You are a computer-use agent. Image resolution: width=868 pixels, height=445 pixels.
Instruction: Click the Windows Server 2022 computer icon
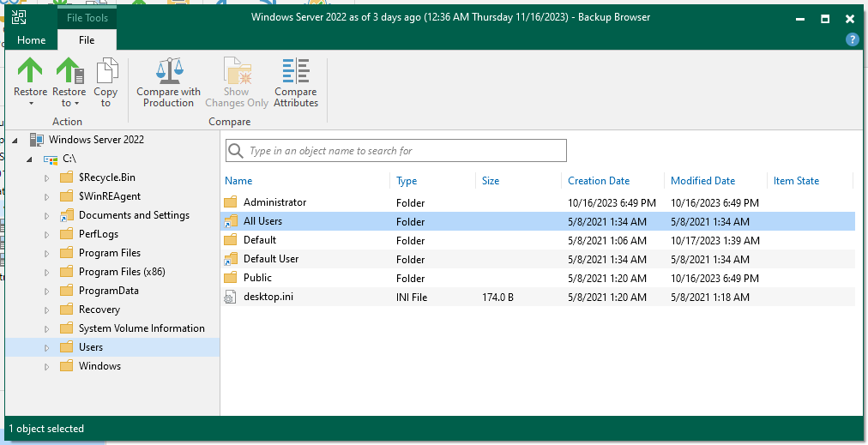(37, 140)
